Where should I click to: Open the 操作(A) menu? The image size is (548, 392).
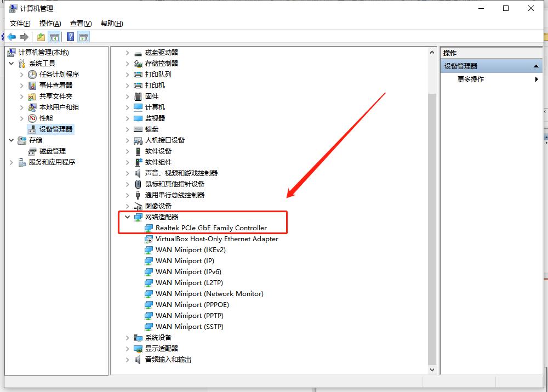(x=50, y=24)
